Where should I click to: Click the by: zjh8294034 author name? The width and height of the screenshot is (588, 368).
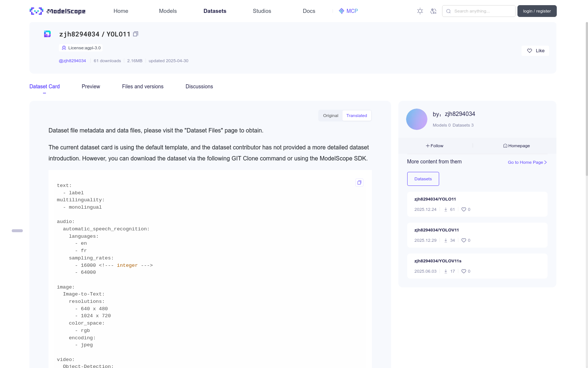tap(454, 114)
